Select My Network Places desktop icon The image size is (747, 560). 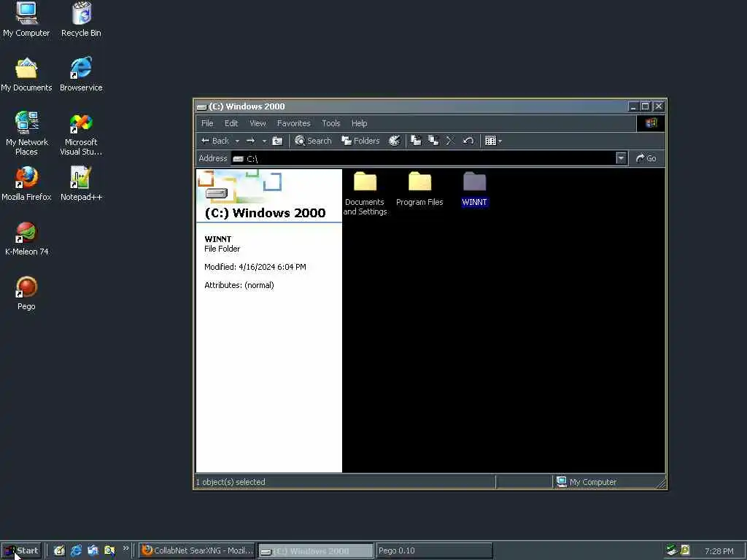(27, 133)
